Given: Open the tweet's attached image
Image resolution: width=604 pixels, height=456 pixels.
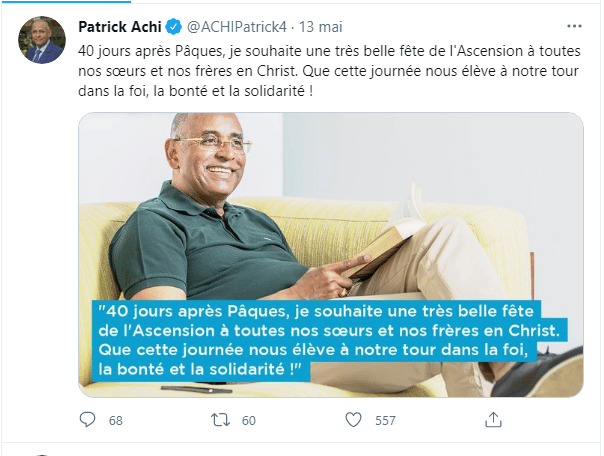Looking at the screenshot, I should pyautogui.click(x=331, y=255).
